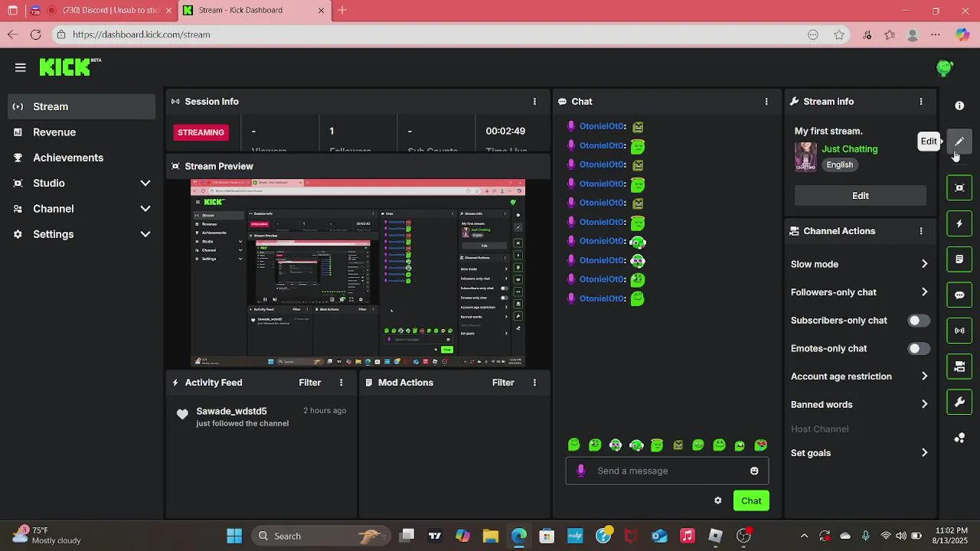Click the pencil Edit icon in right rail

pos(959,142)
